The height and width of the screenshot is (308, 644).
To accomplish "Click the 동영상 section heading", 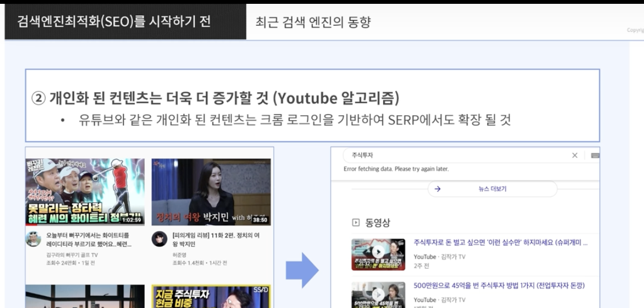I will pyautogui.click(x=378, y=223).
